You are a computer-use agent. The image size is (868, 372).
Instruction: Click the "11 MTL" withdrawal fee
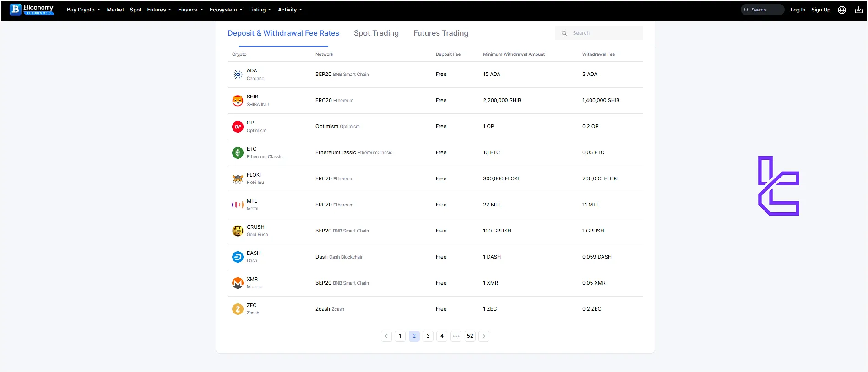(591, 205)
